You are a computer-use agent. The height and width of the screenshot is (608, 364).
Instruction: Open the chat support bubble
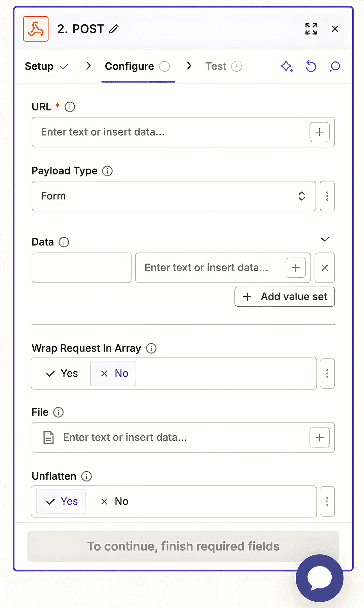tap(319, 578)
